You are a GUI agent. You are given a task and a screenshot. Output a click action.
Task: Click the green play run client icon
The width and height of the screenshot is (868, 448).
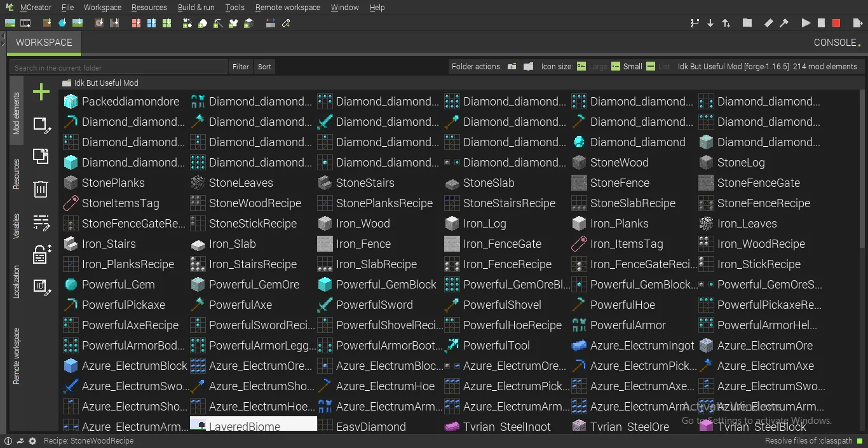pyautogui.click(x=806, y=23)
